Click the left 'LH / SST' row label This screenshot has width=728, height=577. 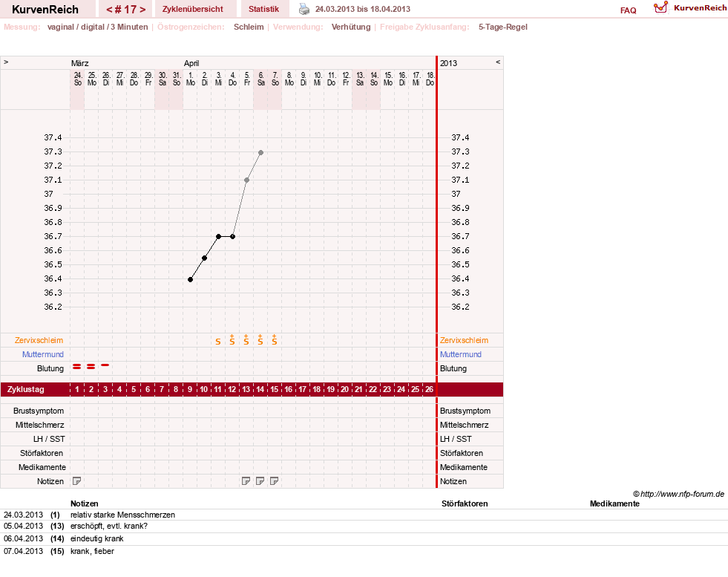point(49,439)
